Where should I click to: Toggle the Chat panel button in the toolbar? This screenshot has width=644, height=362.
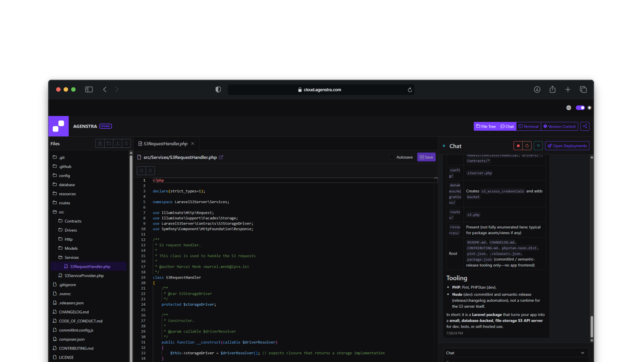click(x=507, y=126)
